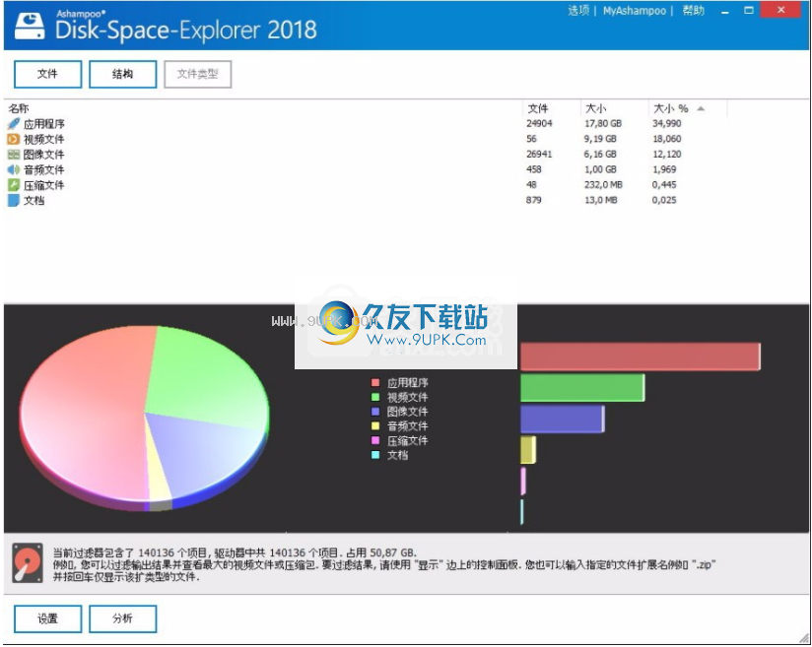Click the red bar in bar chart
Screen dimensions: 812x647
[x=641, y=356]
